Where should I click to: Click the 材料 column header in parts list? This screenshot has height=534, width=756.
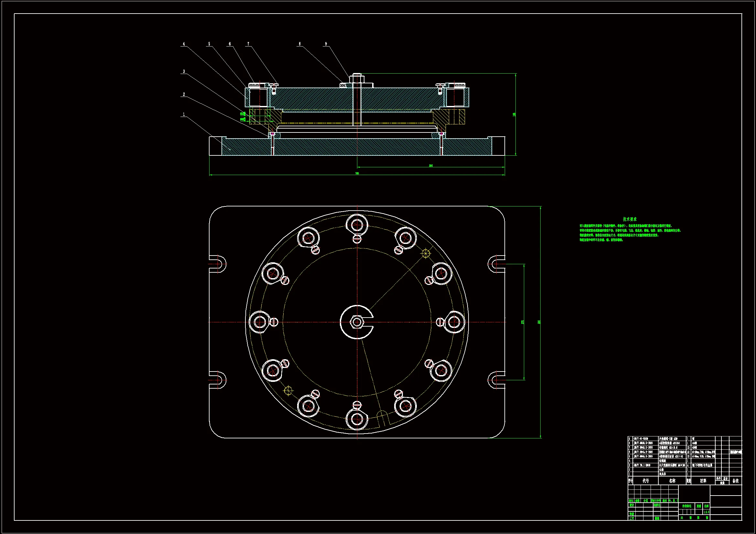click(x=703, y=481)
